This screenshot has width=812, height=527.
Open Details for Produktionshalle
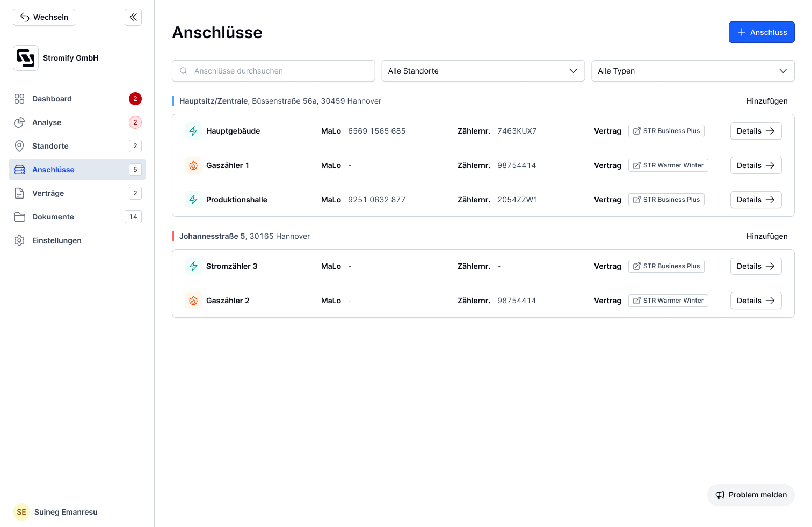click(756, 200)
